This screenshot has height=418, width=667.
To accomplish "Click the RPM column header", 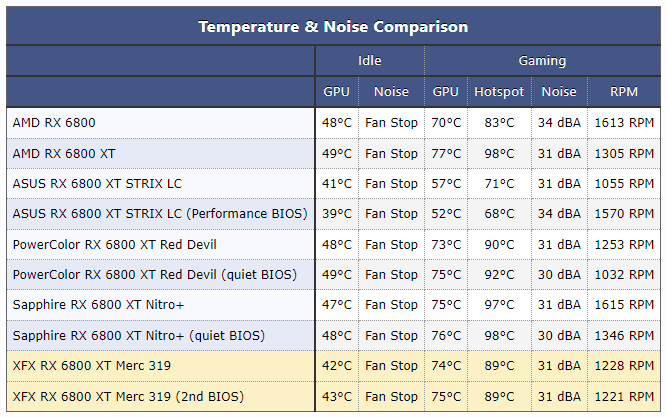I will tap(624, 92).
